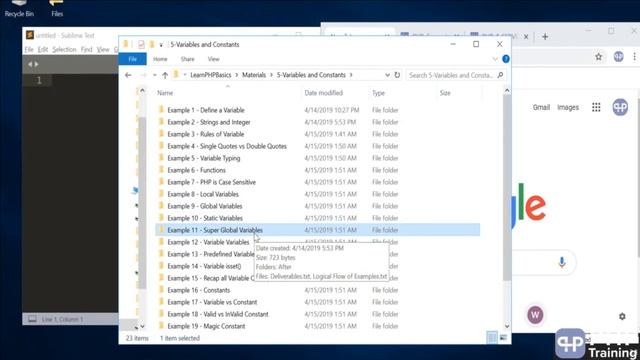Expand the Explorer ribbon chevron
This screenshot has width=640, height=360.
pyautogui.click(x=495, y=59)
